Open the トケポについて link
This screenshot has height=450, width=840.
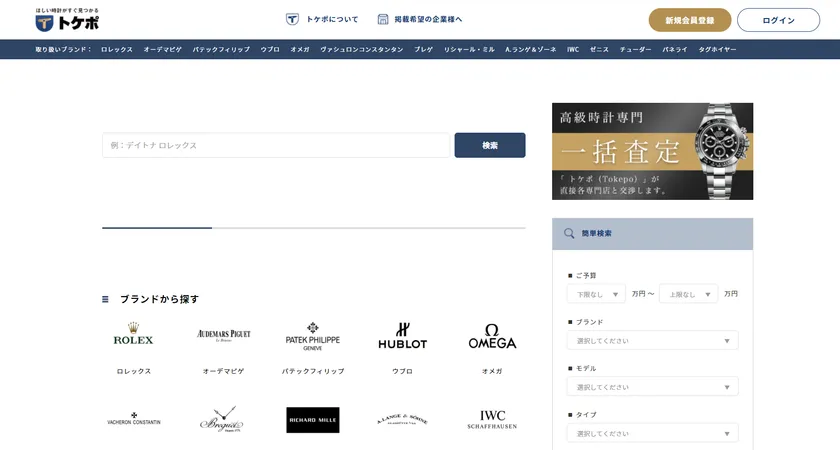[x=332, y=19]
